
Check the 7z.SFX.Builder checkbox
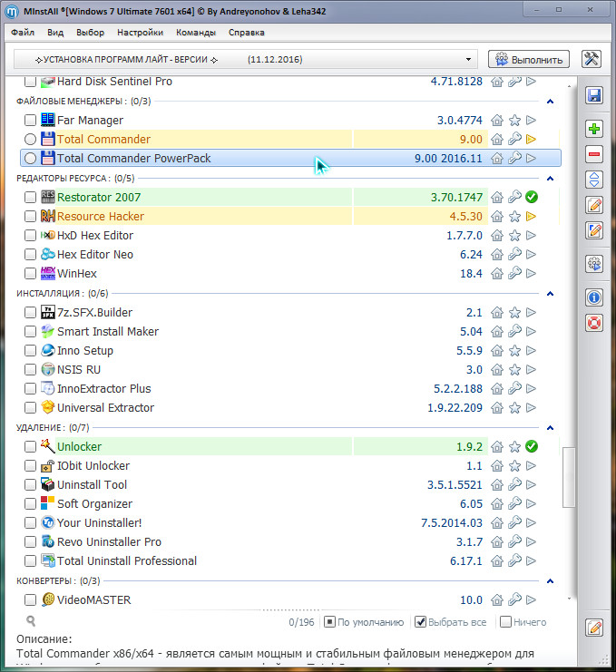(x=30, y=313)
